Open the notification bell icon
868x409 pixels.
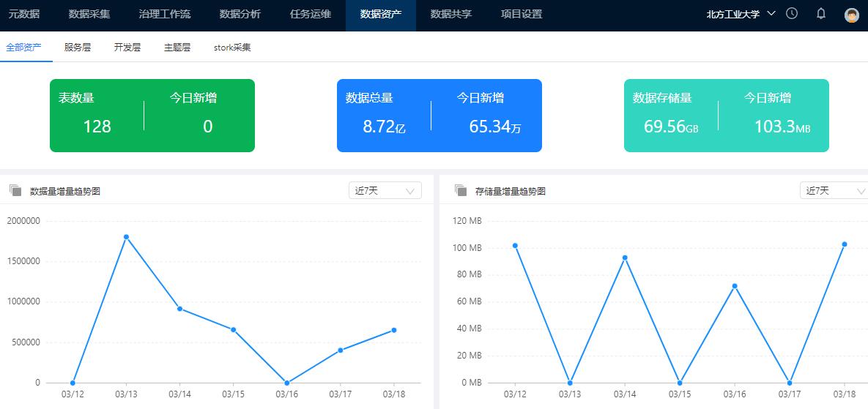coord(821,14)
